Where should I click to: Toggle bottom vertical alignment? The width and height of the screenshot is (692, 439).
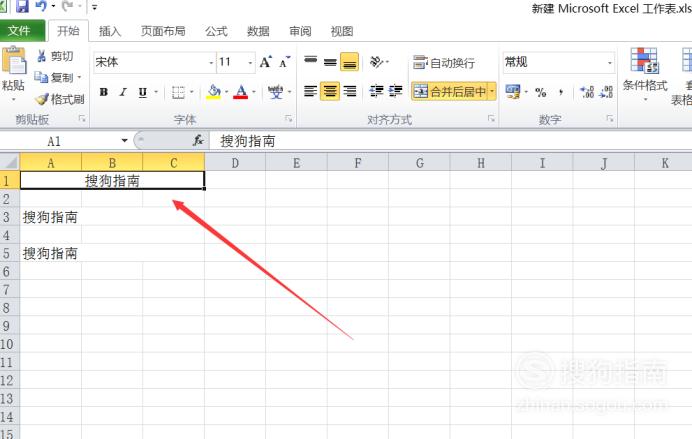[x=350, y=62]
